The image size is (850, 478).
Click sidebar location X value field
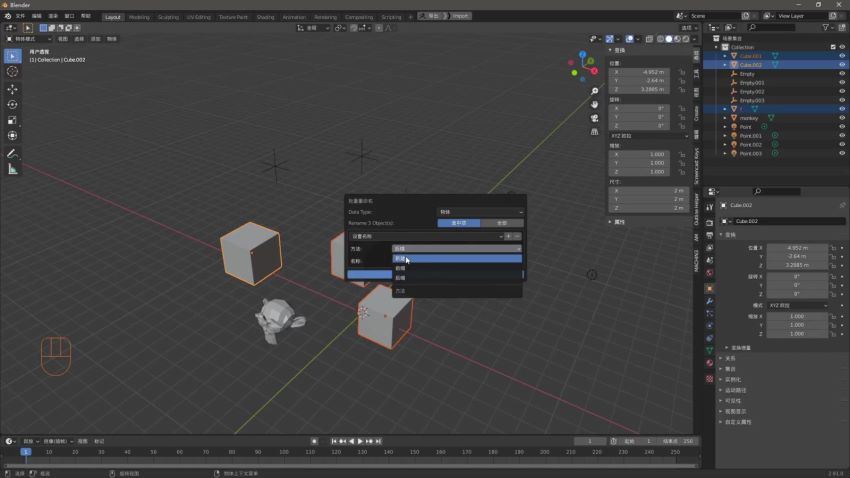640,72
